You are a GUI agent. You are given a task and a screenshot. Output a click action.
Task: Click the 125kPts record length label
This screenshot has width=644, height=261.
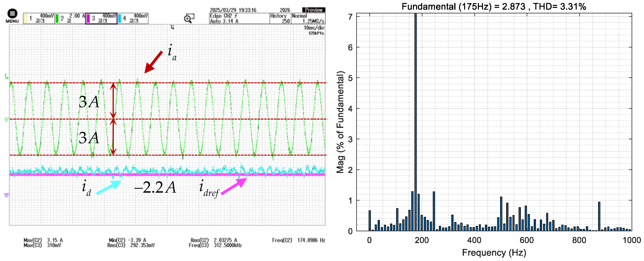click(x=316, y=33)
